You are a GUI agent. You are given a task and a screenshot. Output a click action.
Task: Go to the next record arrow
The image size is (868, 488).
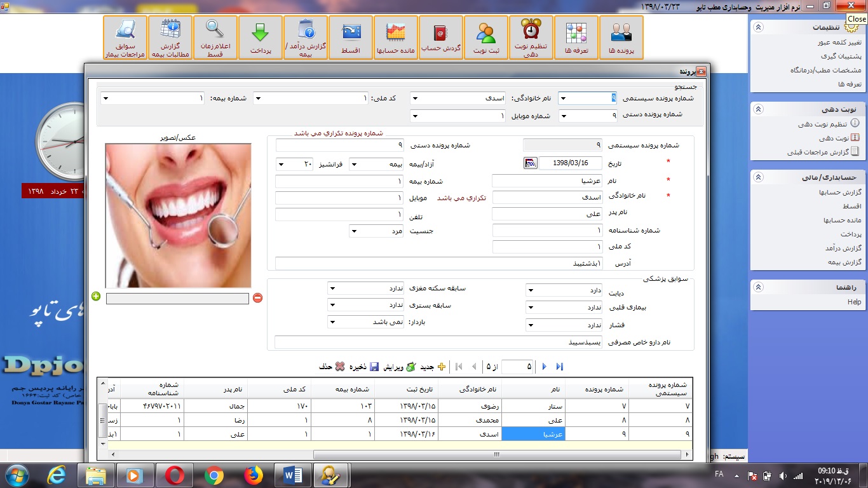pos(545,367)
